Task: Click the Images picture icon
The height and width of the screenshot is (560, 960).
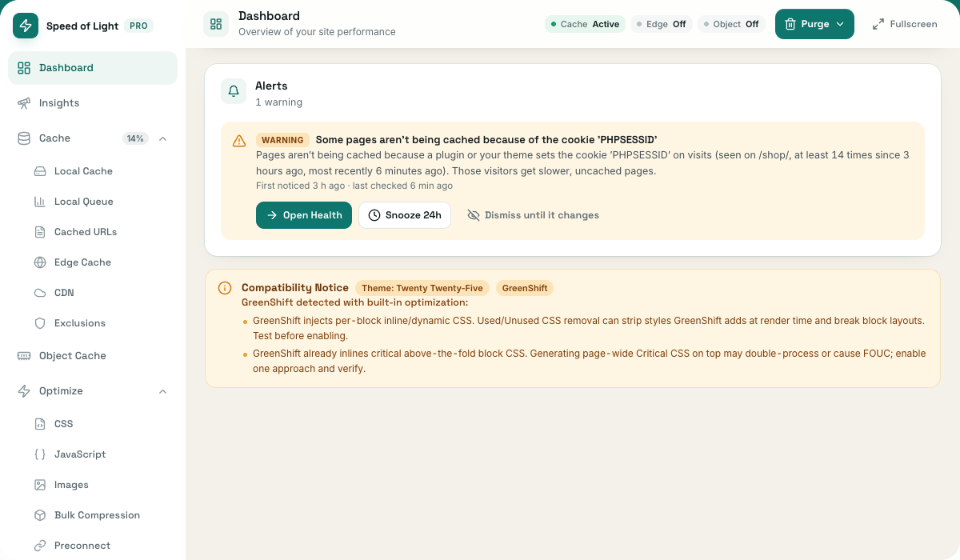Action: click(40, 485)
